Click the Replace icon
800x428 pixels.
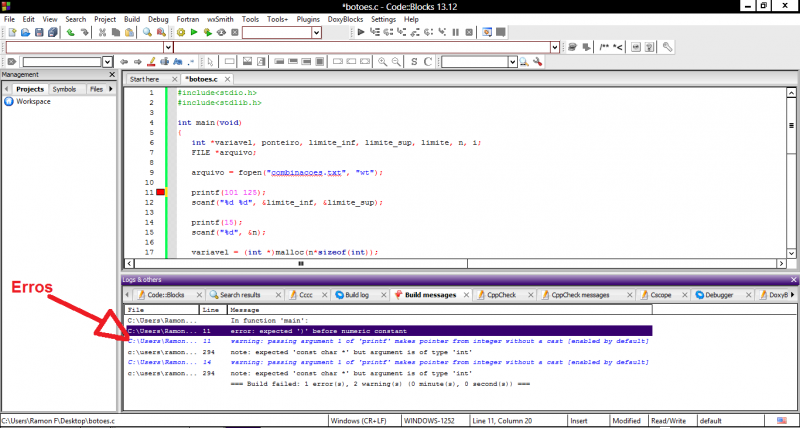pyautogui.click(x=161, y=33)
